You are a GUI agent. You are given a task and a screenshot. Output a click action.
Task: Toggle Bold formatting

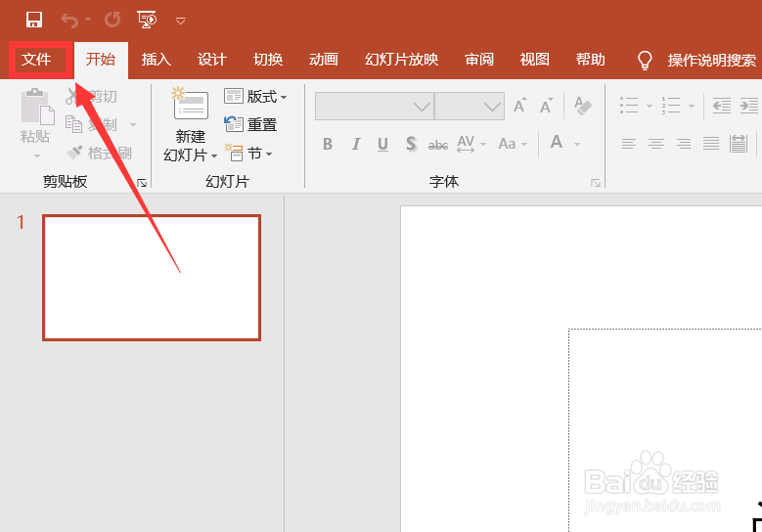tap(328, 144)
